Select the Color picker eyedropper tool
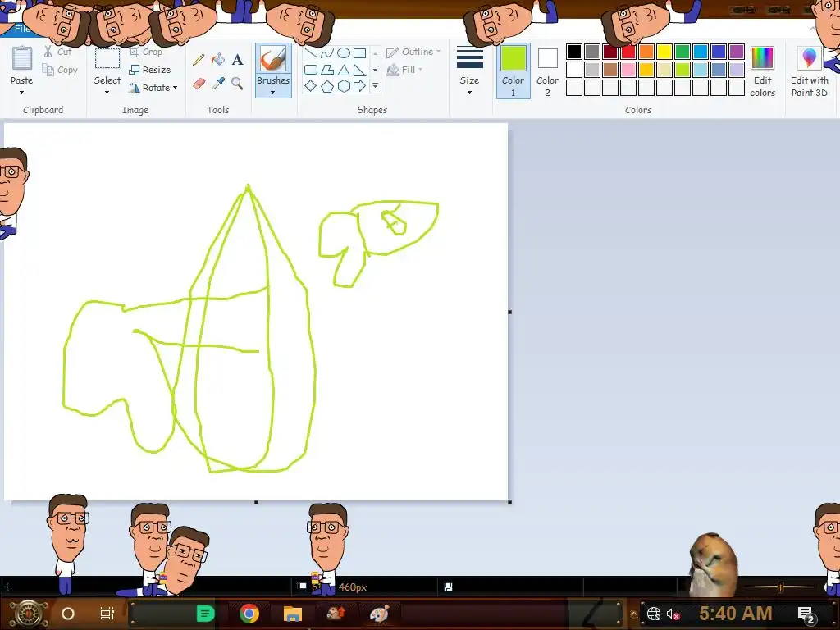This screenshot has height=630, width=840. [x=218, y=84]
